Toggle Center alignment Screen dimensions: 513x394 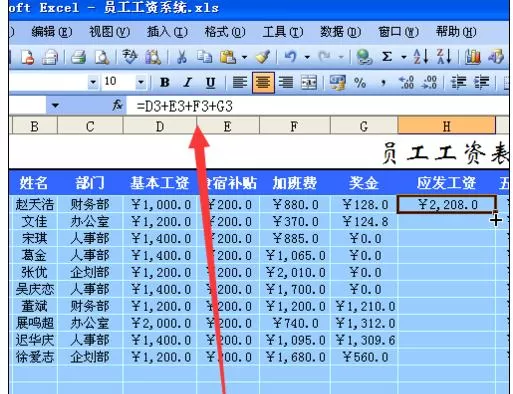263,82
